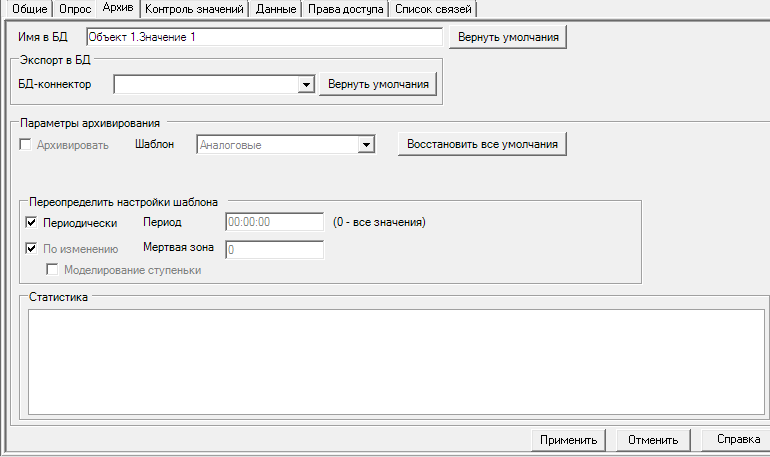The height and width of the screenshot is (457, 770).
Task: Open Справка help button
Action: coord(736,439)
